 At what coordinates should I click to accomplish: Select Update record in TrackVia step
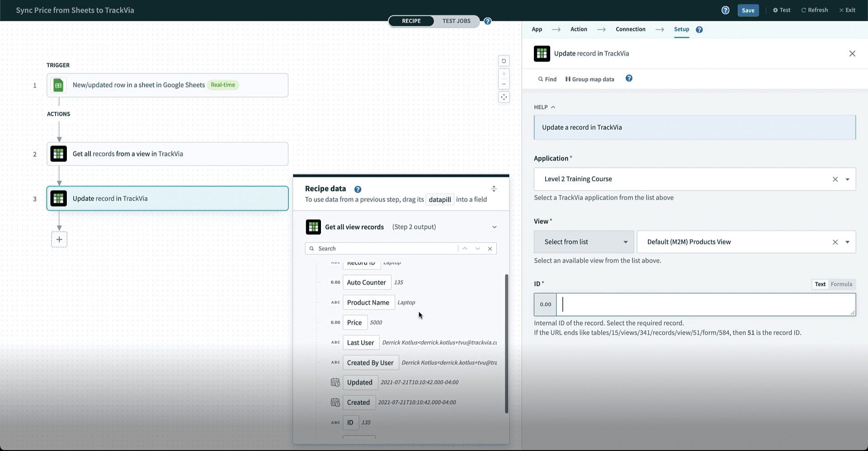pyautogui.click(x=167, y=198)
